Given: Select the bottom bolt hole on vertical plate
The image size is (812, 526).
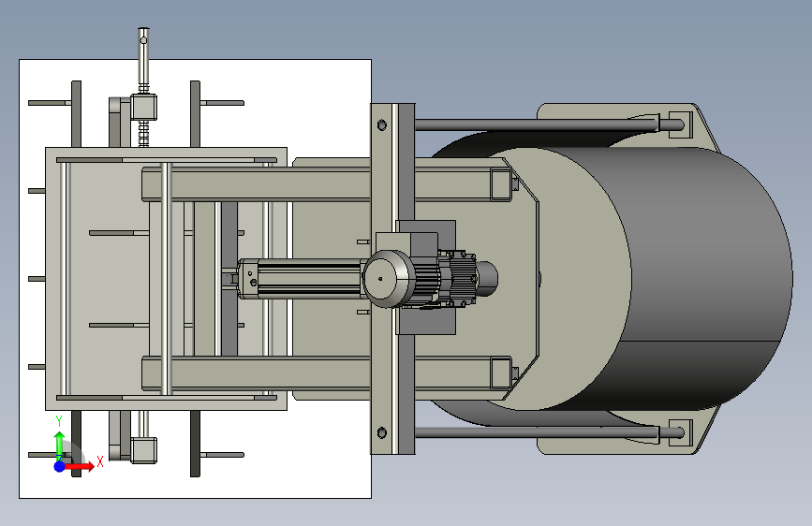Looking at the screenshot, I should (x=382, y=432).
